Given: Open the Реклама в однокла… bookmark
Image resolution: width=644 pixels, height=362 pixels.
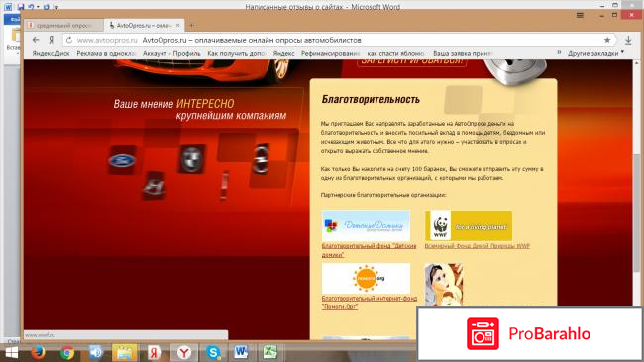Looking at the screenshot, I should (x=106, y=54).
